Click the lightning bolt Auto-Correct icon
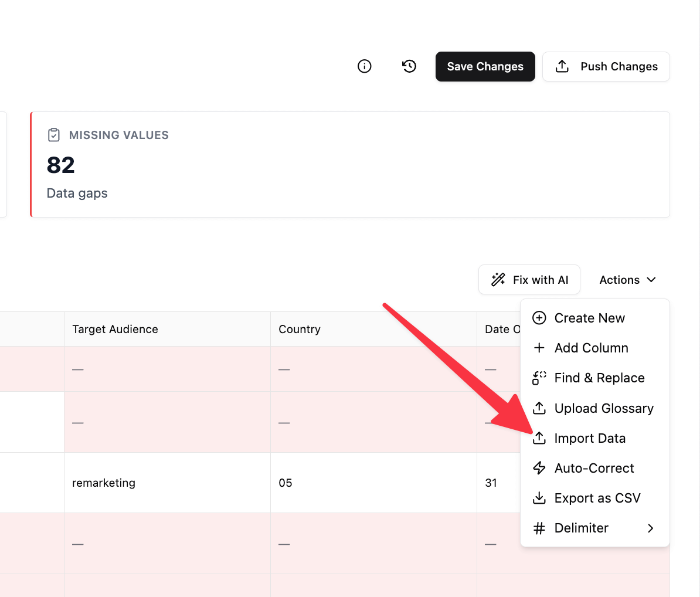 [539, 468]
